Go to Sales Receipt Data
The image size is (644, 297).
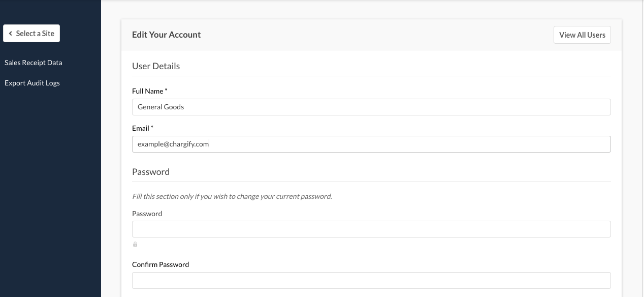(x=33, y=63)
